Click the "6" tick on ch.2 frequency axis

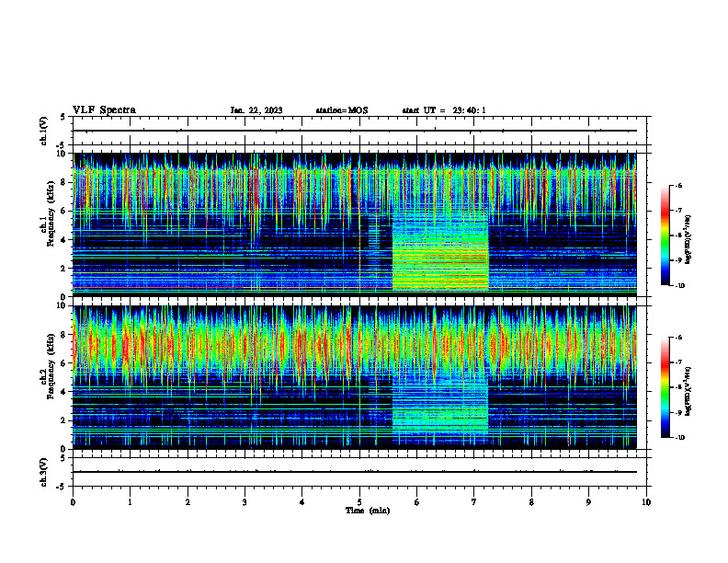coord(64,363)
